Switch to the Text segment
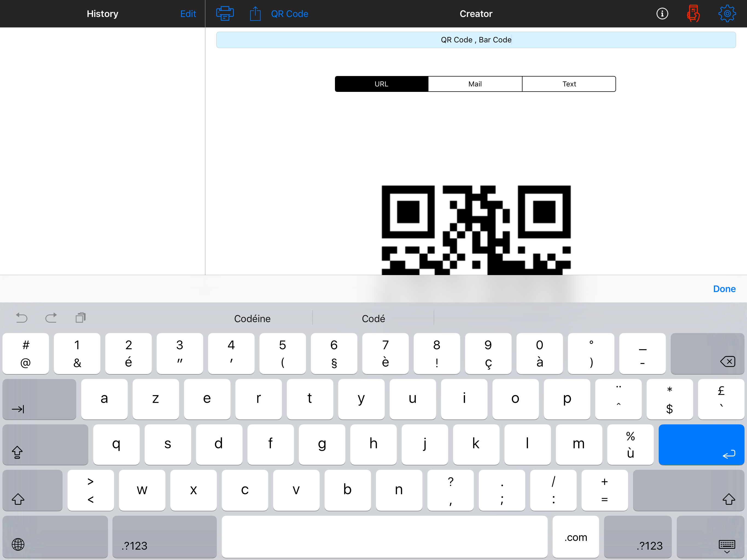This screenshot has height=560, width=747. 569,84
